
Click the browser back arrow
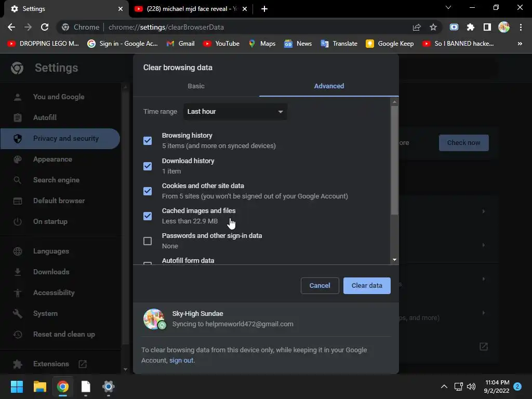pos(11,27)
